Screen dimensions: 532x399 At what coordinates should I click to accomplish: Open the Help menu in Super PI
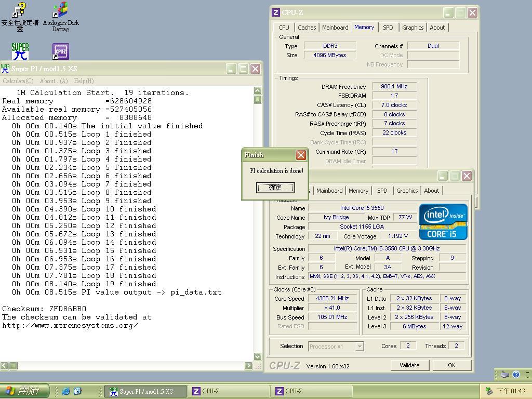84,81
